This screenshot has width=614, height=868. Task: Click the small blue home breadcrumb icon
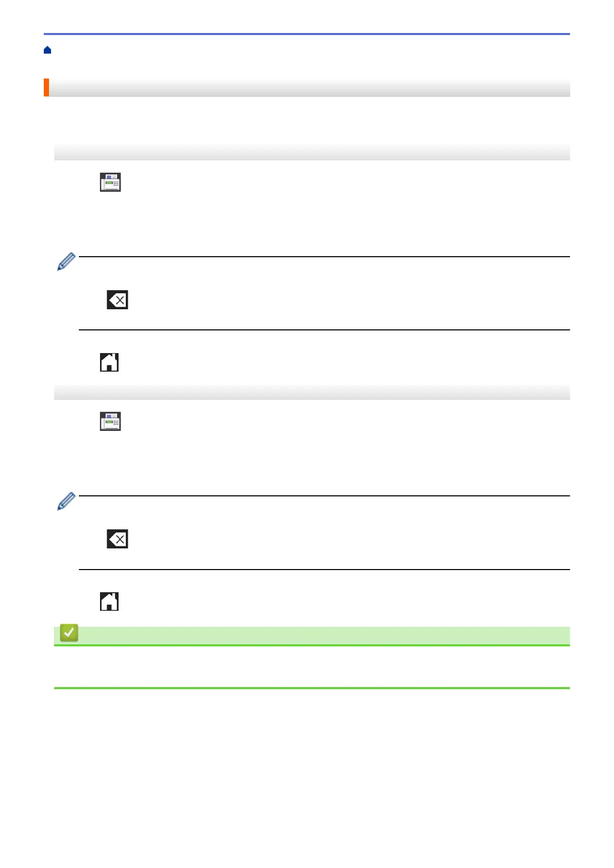pos(47,50)
